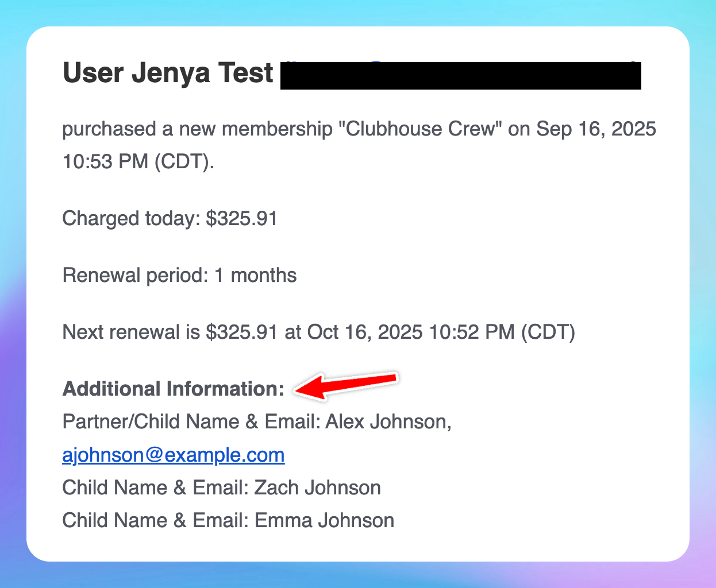Viewport: 716px width, 588px height.
Task: Click Child Name entry Zach Johnson
Action: click(222, 488)
